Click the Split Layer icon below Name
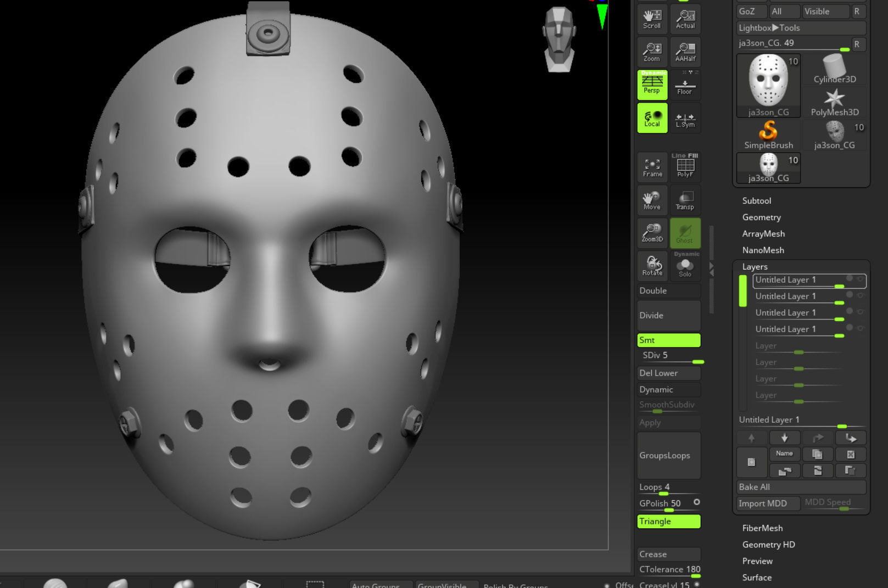Image resolution: width=888 pixels, height=588 pixels. [784, 471]
